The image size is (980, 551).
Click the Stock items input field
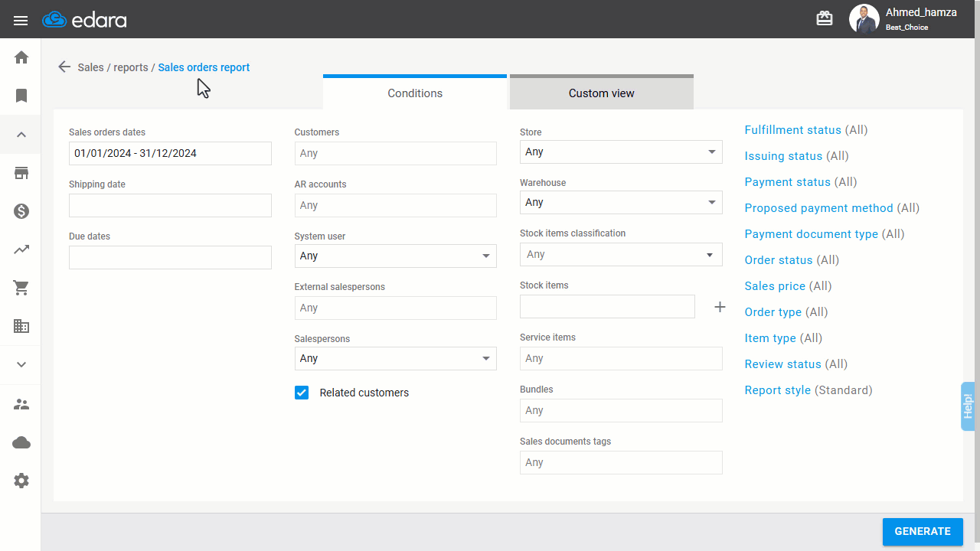coord(607,306)
